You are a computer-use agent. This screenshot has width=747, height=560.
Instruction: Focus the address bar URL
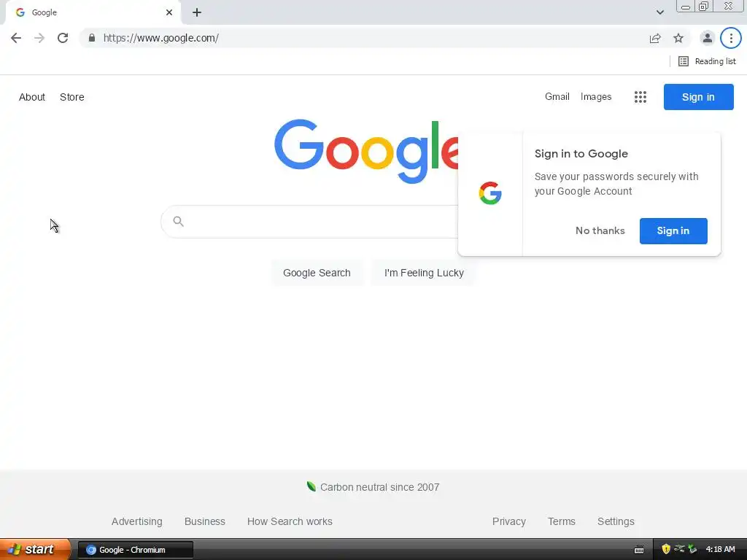(x=161, y=38)
